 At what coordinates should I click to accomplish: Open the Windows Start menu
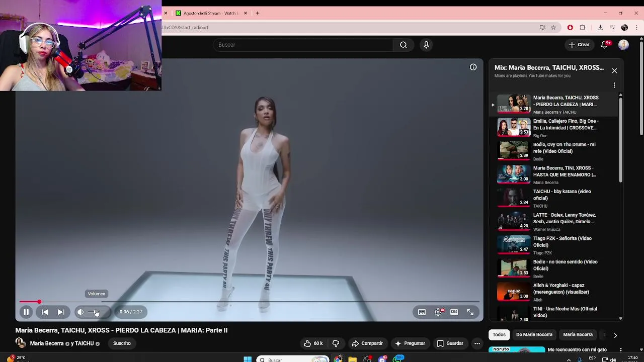pos(248,359)
